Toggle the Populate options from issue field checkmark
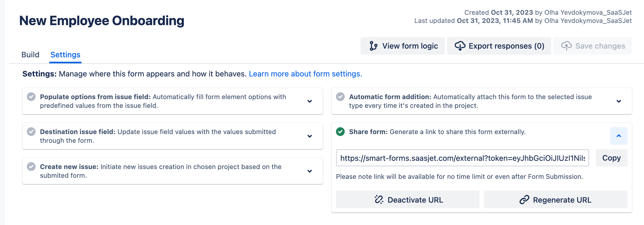Image resolution: width=644 pixels, height=225 pixels. pyautogui.click(x=31, y=97)
